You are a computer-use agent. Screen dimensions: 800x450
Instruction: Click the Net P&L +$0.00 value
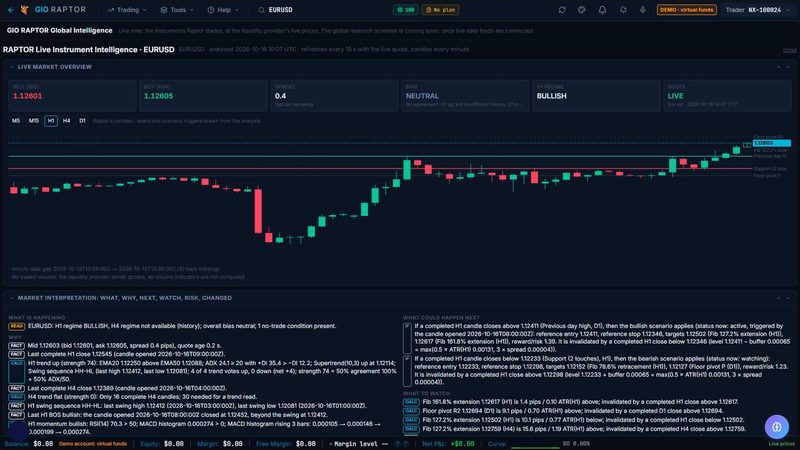click(x=462, y=444)
